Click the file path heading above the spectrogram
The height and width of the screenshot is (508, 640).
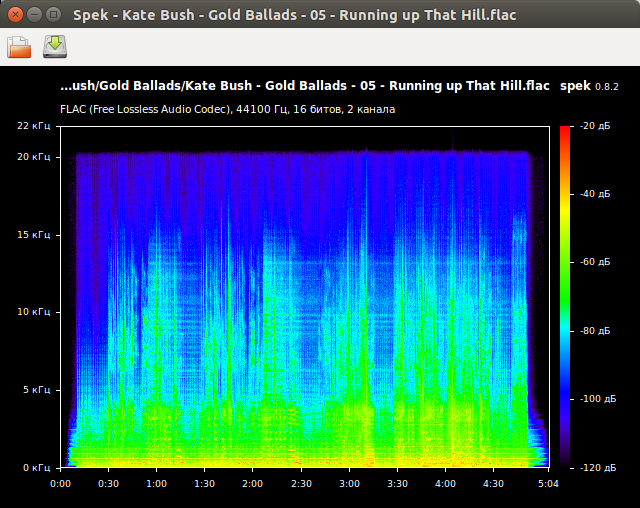(305, 87)
